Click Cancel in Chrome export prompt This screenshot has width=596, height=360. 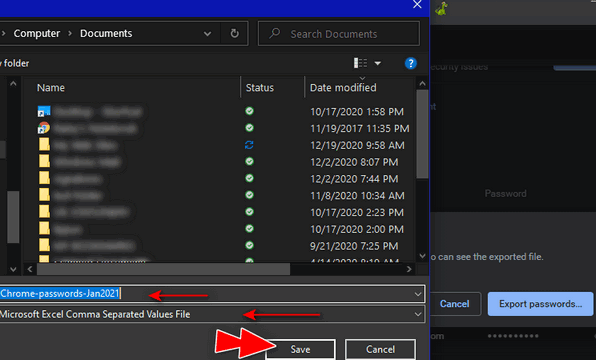pyautogui.click(x=455, y=304)
